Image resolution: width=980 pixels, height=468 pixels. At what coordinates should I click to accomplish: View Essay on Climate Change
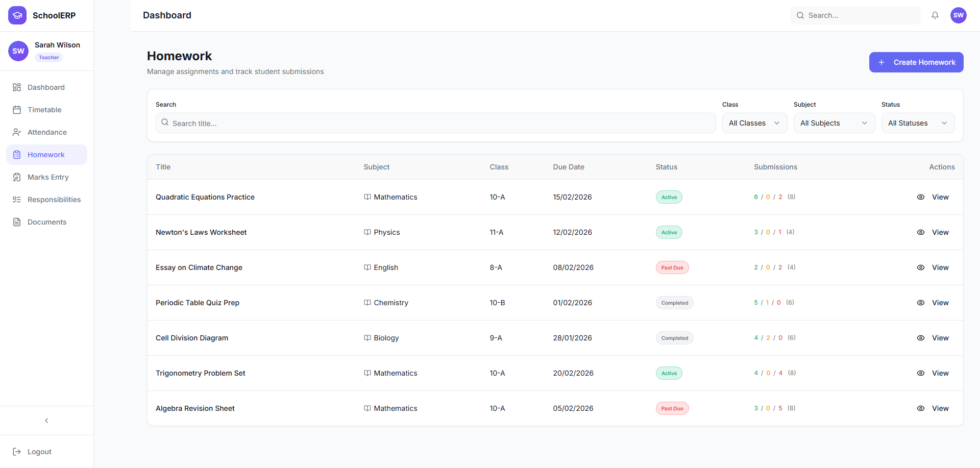tap(933, 267)
